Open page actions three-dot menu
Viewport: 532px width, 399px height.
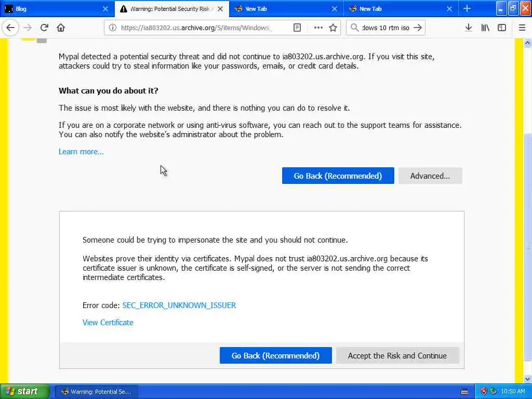click(x=318, y=28)
